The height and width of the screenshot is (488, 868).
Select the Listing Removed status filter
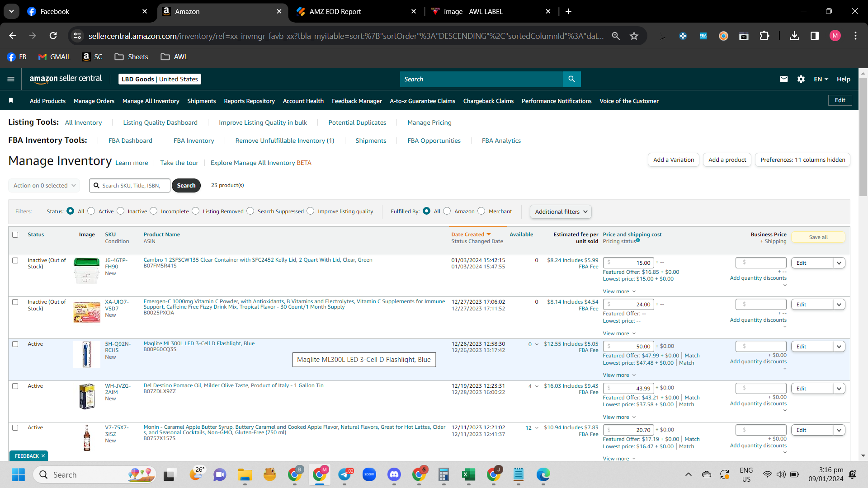click(196, 211)
